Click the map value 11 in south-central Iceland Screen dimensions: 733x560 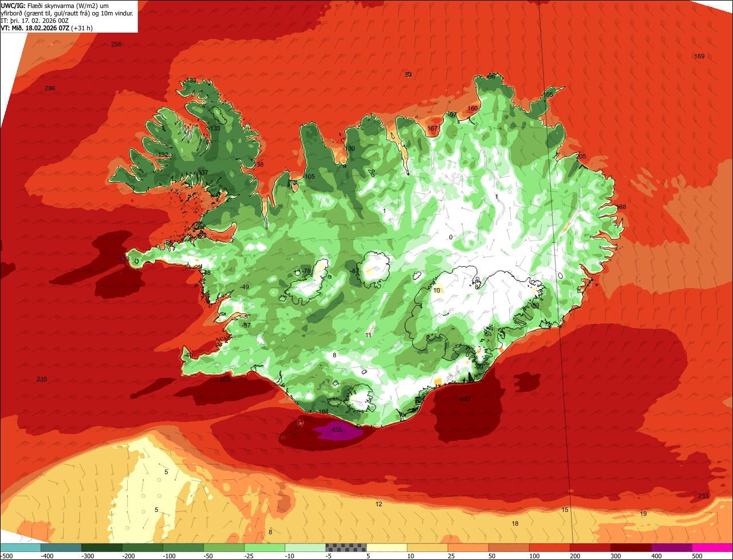[369, 335]
